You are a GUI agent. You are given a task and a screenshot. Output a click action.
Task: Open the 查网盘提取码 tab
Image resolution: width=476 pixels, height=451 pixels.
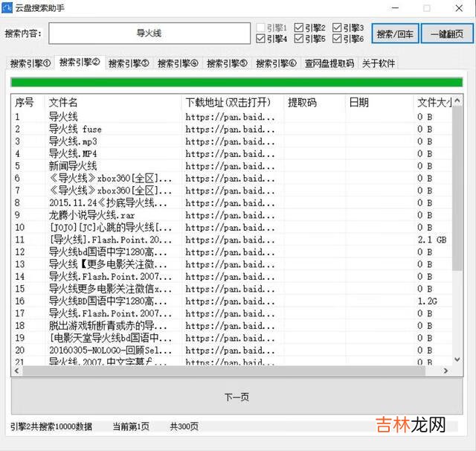329,63
